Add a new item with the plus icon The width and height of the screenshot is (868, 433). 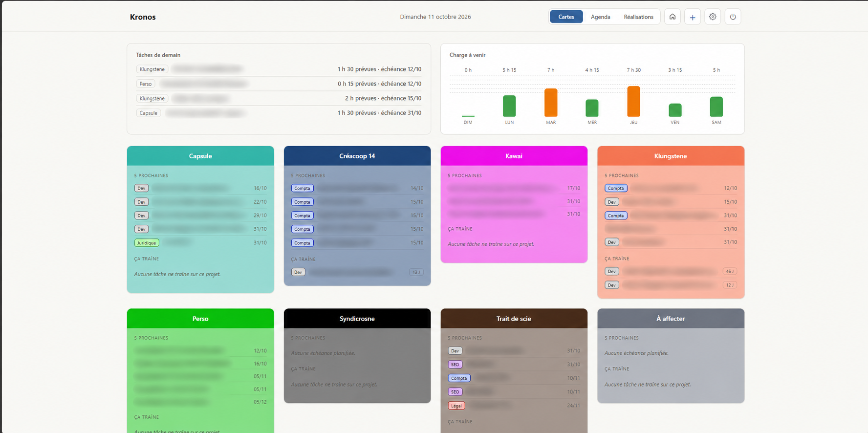693,17
